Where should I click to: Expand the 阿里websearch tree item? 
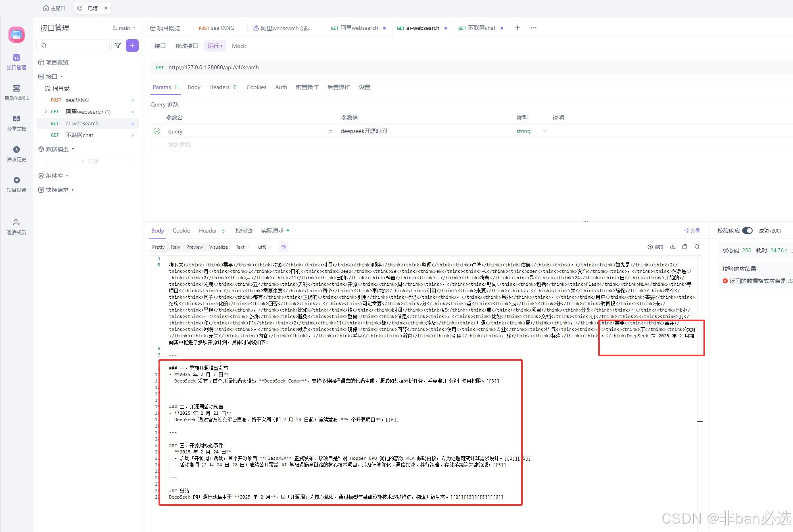click(x=46, y=112)
